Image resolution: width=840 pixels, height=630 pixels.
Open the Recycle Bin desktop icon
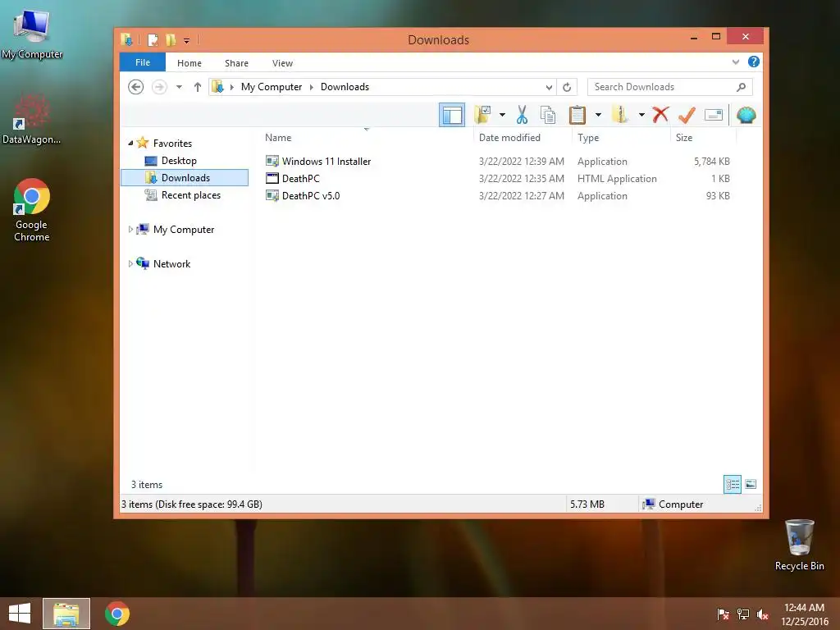pyautogui.click(x=799, y=545)
